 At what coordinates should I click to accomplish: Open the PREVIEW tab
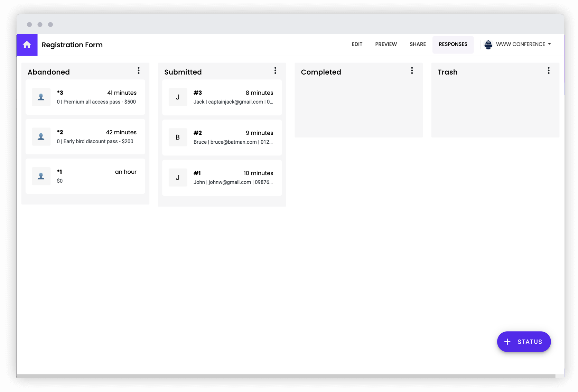pyautogui.click(x=386, y=44)
